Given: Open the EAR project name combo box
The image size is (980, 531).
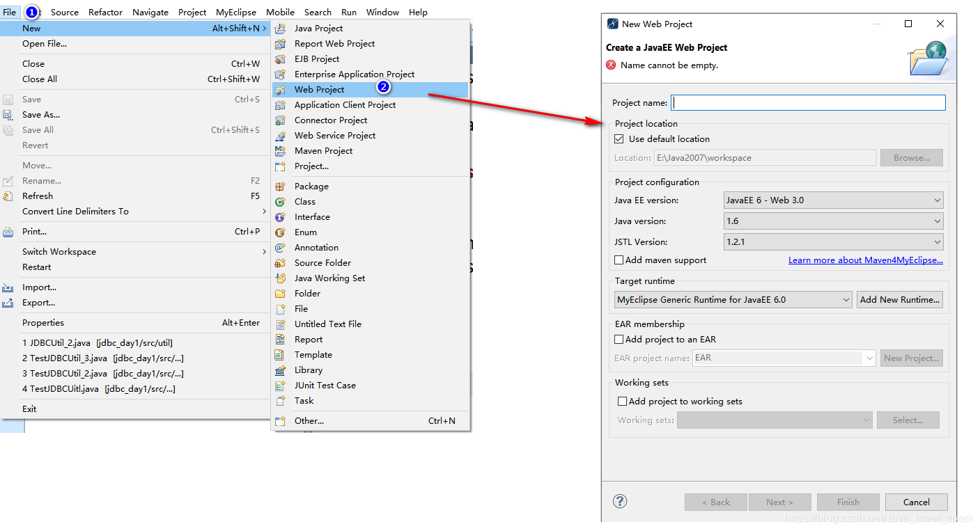Looking at the screenshot, I should (784, 358).
